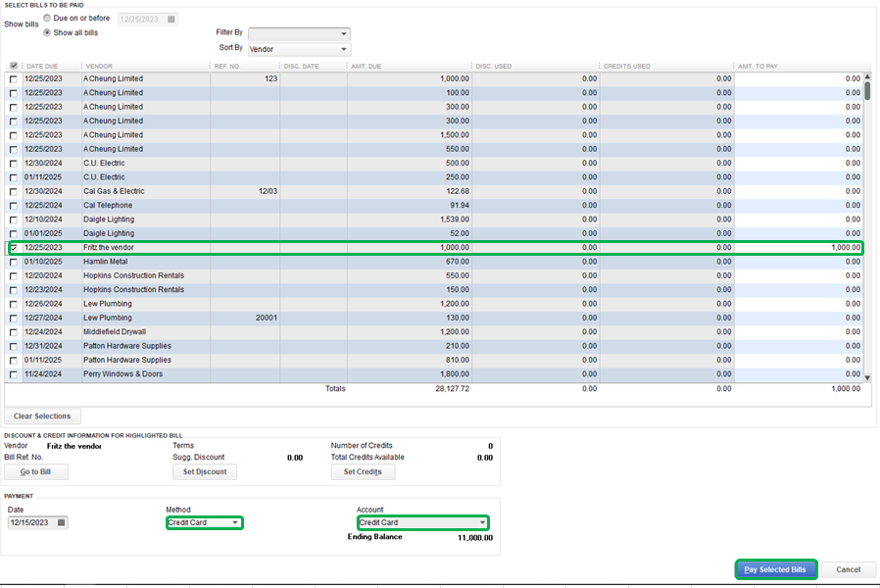Tick the Cal Telephone bill checkbox

[x=13, y=206]
